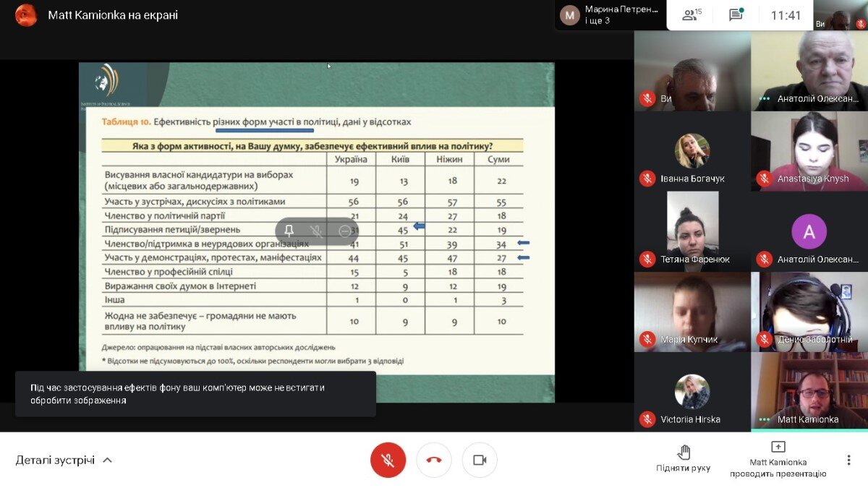The image size is (868, 488).
Task: Toggle the camera on or off
Action: point(480,460)
